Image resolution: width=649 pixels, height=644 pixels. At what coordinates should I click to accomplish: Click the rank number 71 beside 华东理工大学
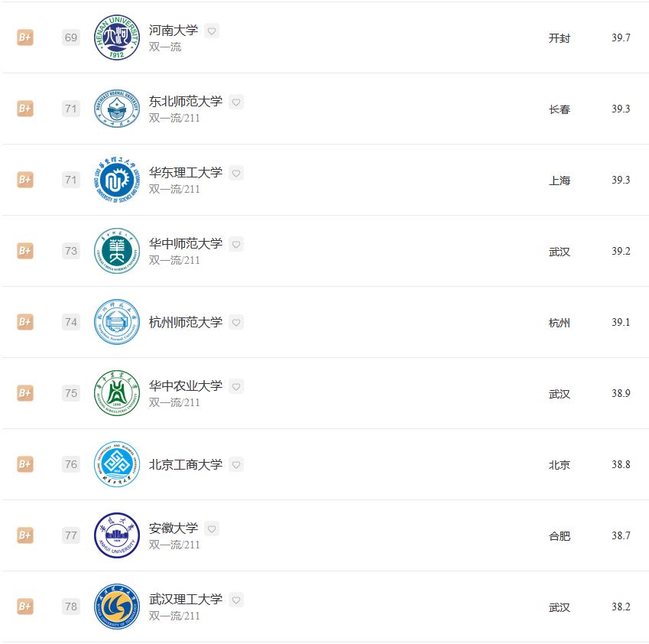(70, 180)
